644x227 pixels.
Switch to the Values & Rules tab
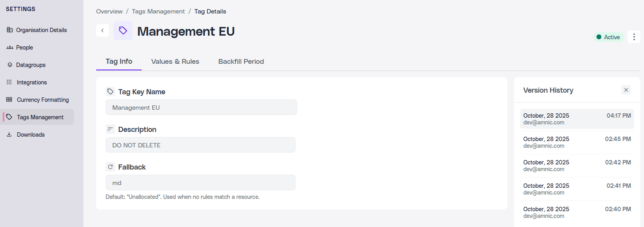click(x=175, y=61)
